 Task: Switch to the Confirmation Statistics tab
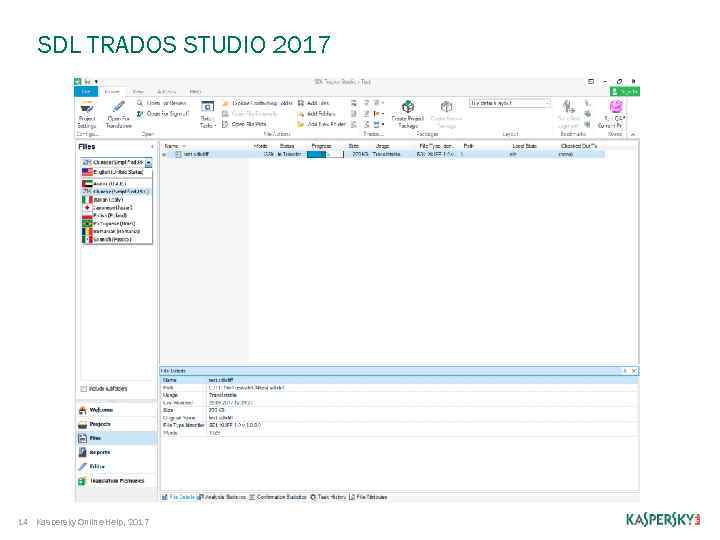(278, 497)
